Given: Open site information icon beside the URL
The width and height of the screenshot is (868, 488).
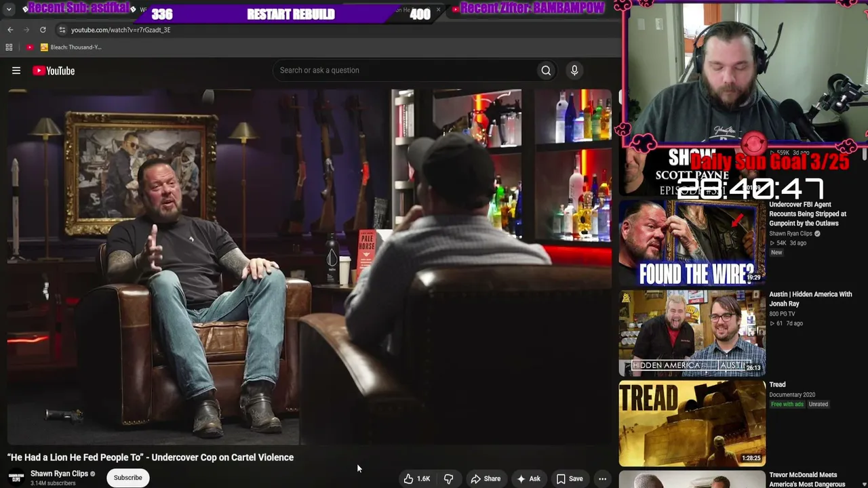Looking at the screenshot, I should pyautogui.click(x=62, y=30).
